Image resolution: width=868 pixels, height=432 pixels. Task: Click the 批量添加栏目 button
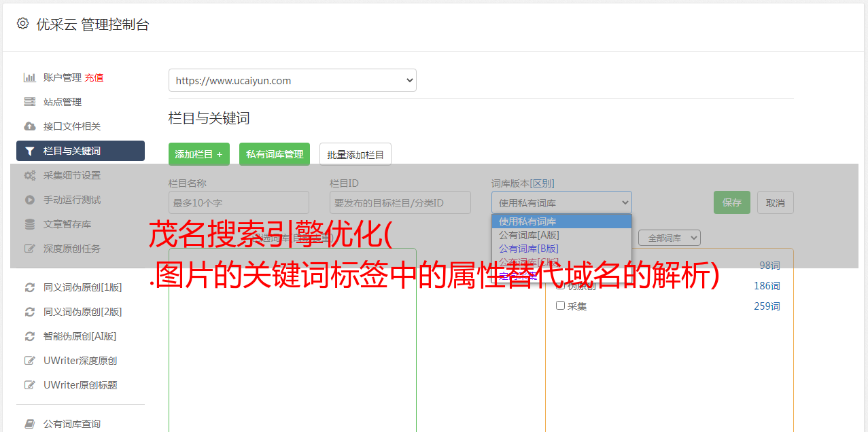(355, 154)
